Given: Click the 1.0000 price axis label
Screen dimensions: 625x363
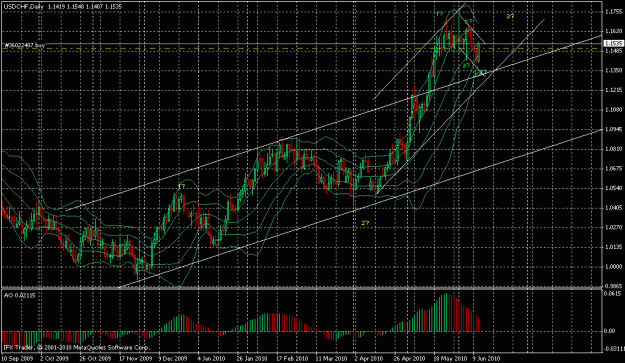Looking at the screenshot, I should 613,267.
